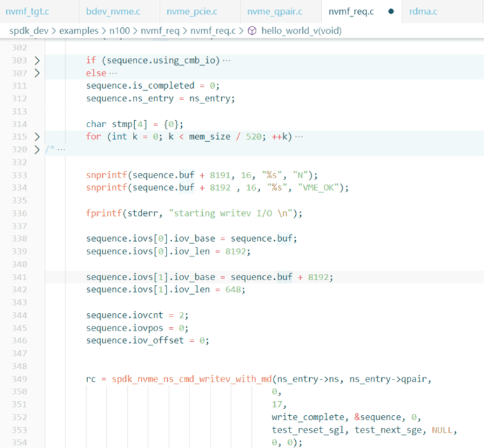Click value 17 on line 351
This screenshot has height=448, width=484.
(277, 405)
